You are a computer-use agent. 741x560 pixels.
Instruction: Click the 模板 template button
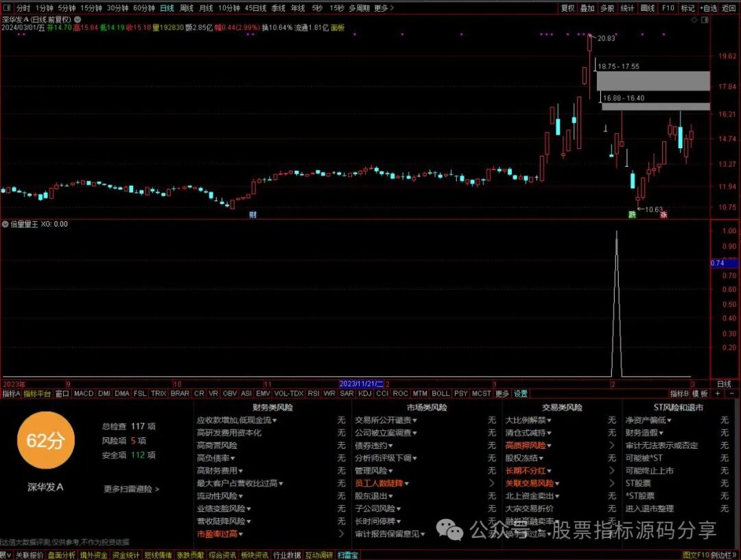tap(699, 393)
